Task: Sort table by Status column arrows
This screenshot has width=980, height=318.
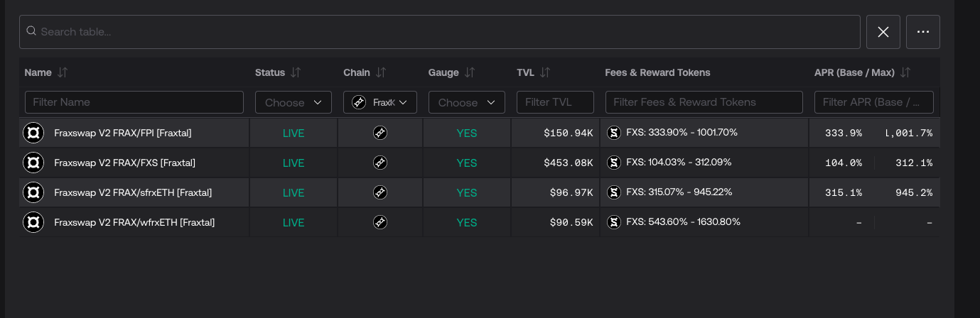Action: 296,72
